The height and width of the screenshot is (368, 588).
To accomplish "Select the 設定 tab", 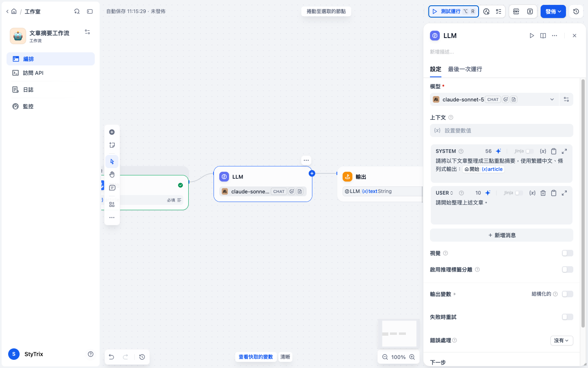I will tap(436, 69).
